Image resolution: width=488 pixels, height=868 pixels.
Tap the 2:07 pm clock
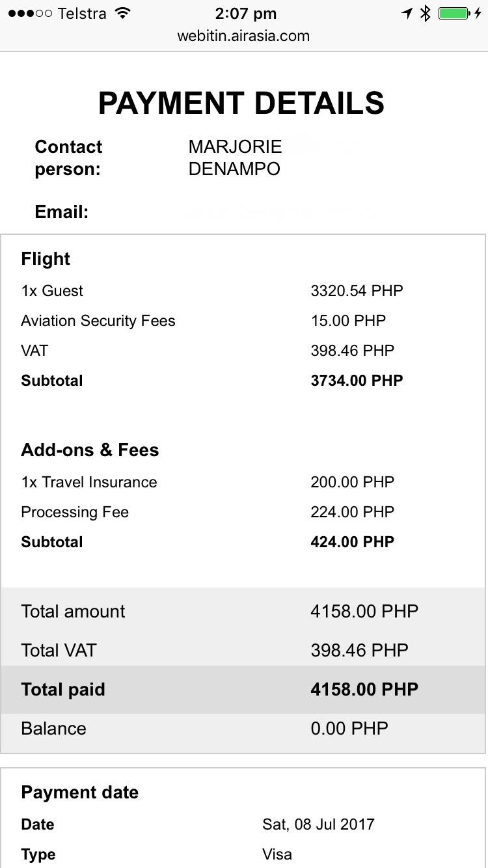point(245,13)
